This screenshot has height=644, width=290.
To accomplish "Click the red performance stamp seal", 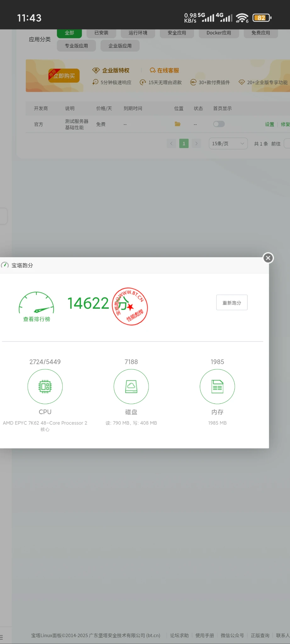I will 130,306.
